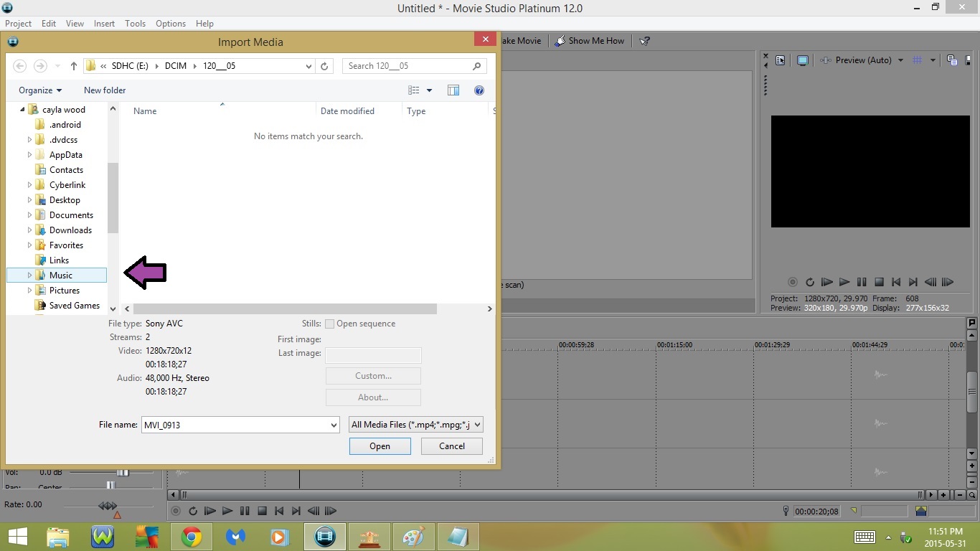The width and height of the screenshot is (980, 551).
Task: Collapse the cayla wood tree node
Action: click(22, 110)
